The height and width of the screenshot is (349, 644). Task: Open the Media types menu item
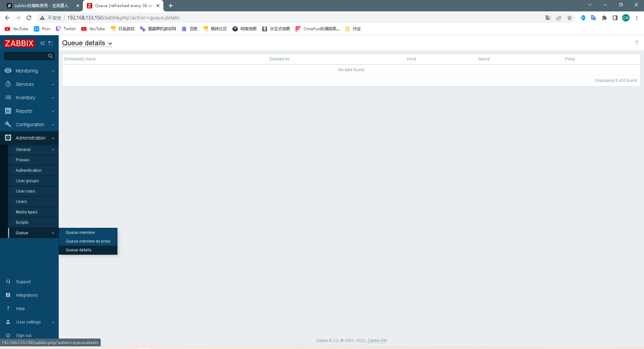pyautogui.click(x=33, y=212)
